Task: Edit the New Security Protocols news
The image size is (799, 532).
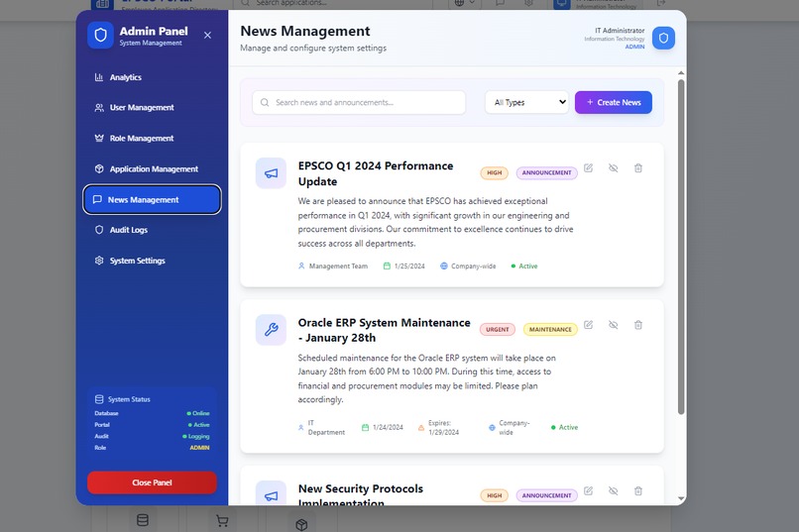Action: 588,490
